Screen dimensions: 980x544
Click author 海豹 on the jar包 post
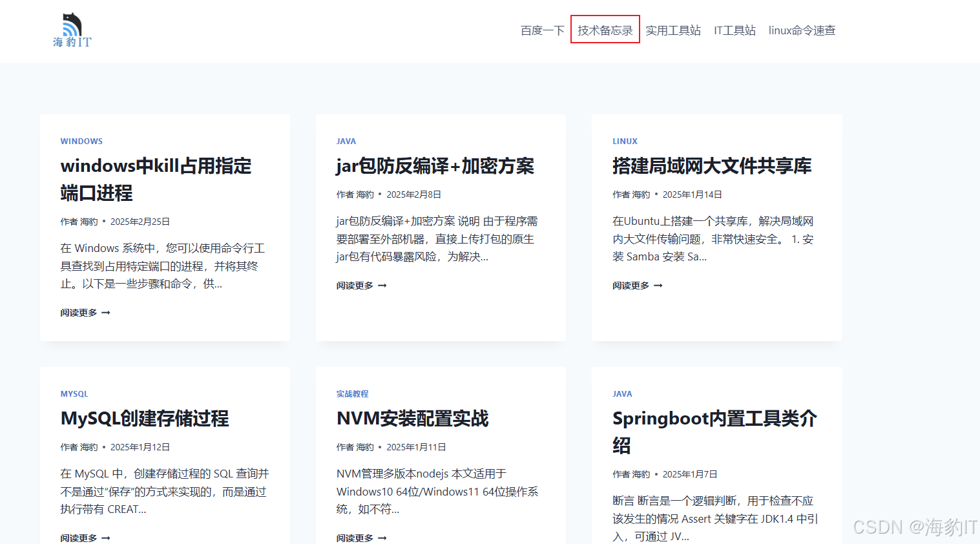click(365, 194)
